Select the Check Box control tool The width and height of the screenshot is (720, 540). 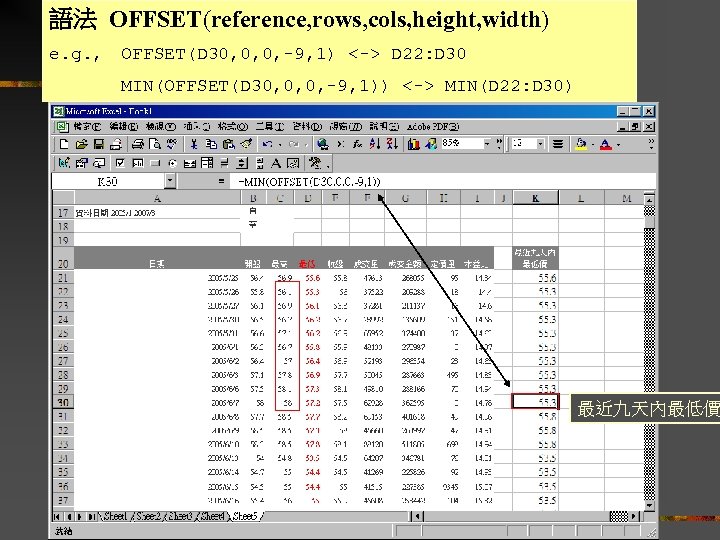click(120, 163)
